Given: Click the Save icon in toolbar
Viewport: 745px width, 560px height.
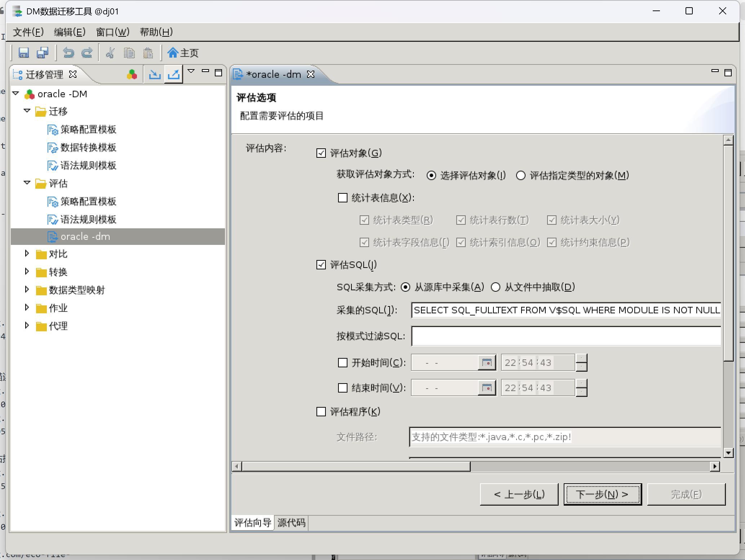Looking at the screenshot, I should (24, 53).
